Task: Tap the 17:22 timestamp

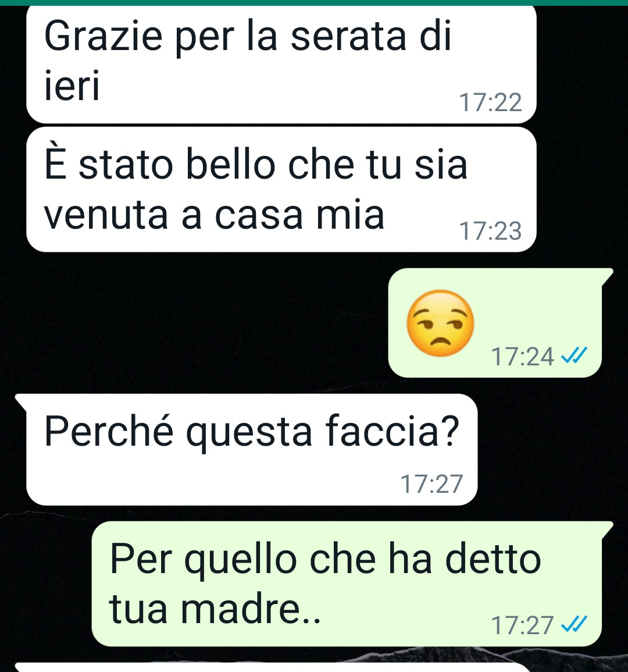Action: click(x=491, y=102)
